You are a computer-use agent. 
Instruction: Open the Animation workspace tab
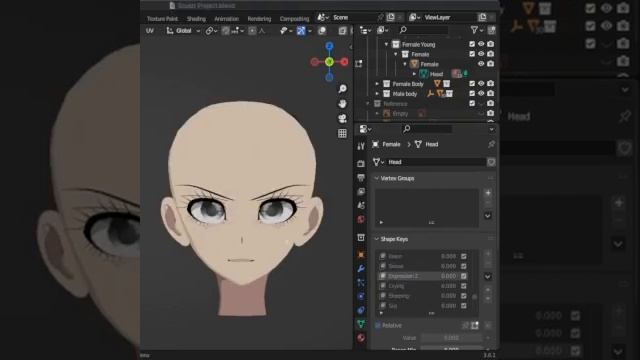(227, 19)
